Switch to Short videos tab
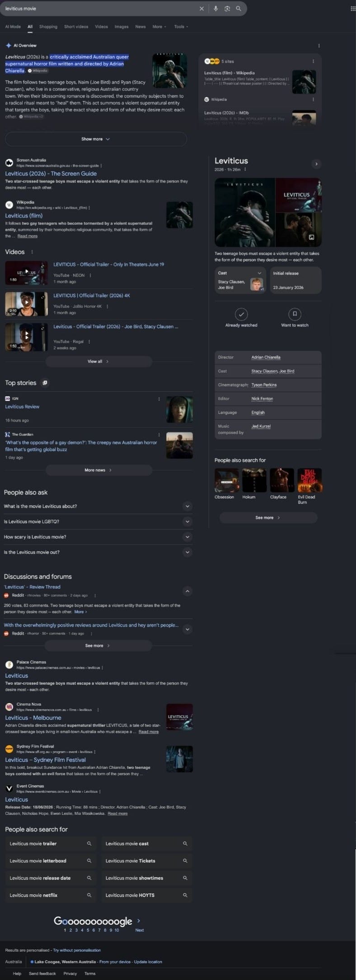The image size is (356, 980). [76, 27]
